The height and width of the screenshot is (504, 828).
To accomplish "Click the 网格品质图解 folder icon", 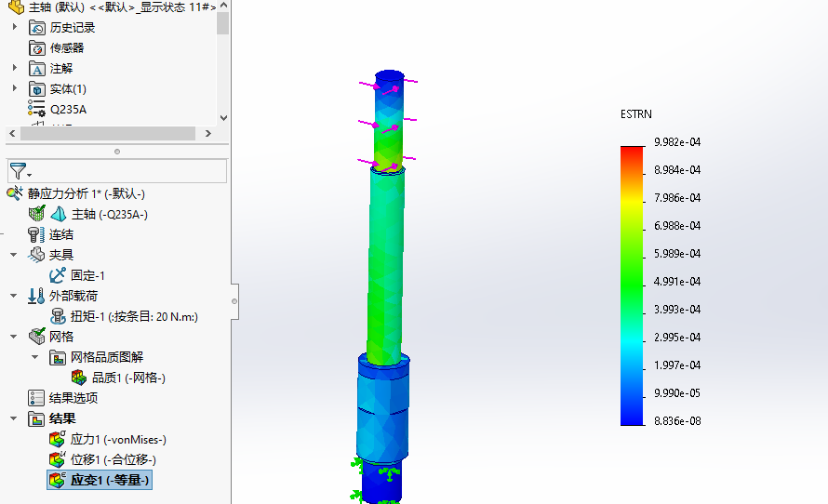I will tap(57, 357).
